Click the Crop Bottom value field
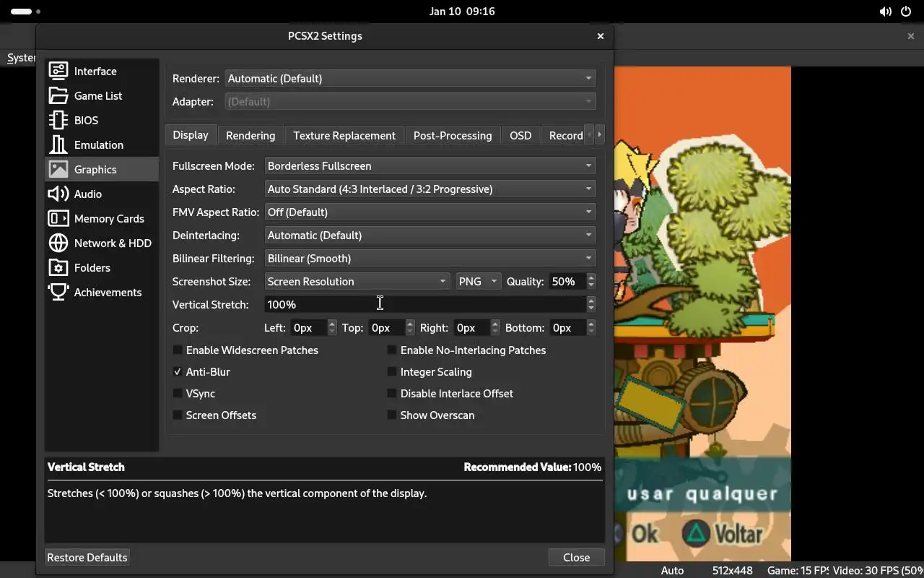Screen dimensions: 924x578 click(x=567, y=327)
